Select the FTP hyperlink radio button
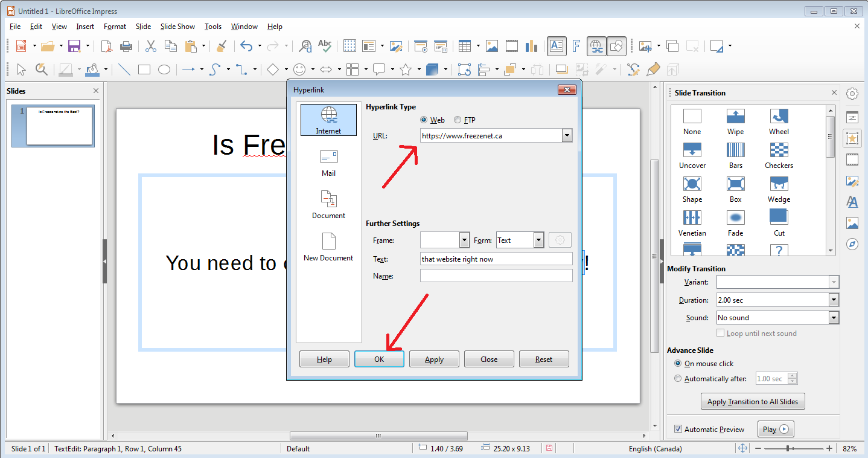The width and height of the screenshot is (868, 458). 458,120
